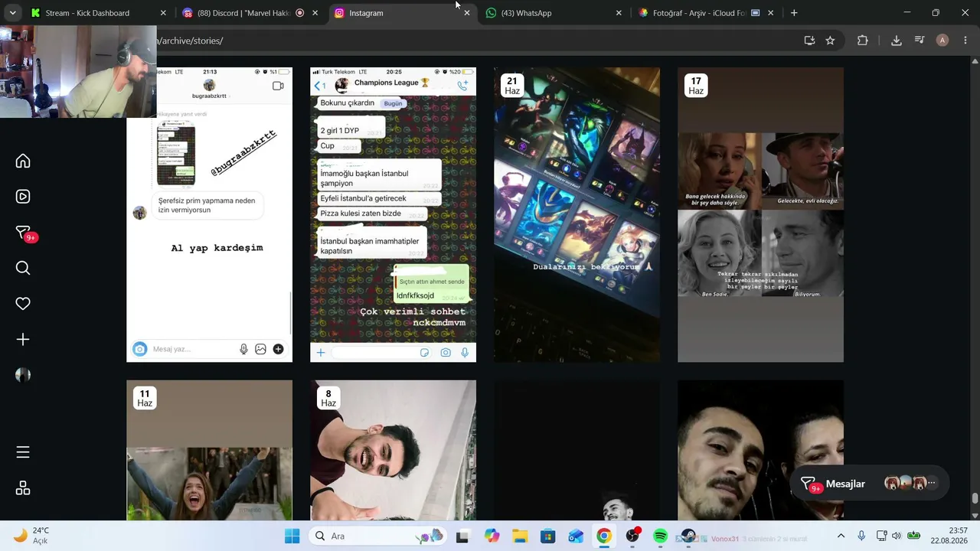The width and height of the screenshot is (980, 551).
Task: Open the Meta apps grid icon in the sidebar
Action: [23, 488]
